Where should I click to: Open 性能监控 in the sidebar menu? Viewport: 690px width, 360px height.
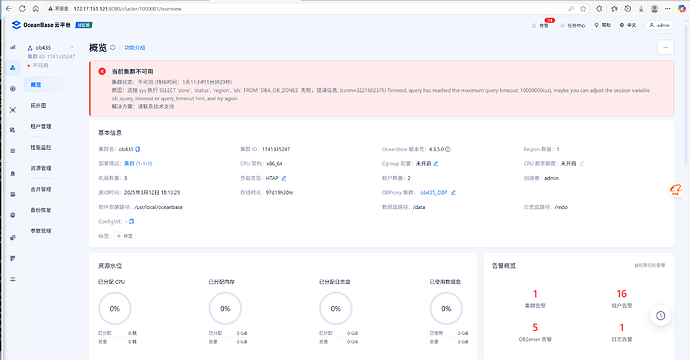coord(41,147)
